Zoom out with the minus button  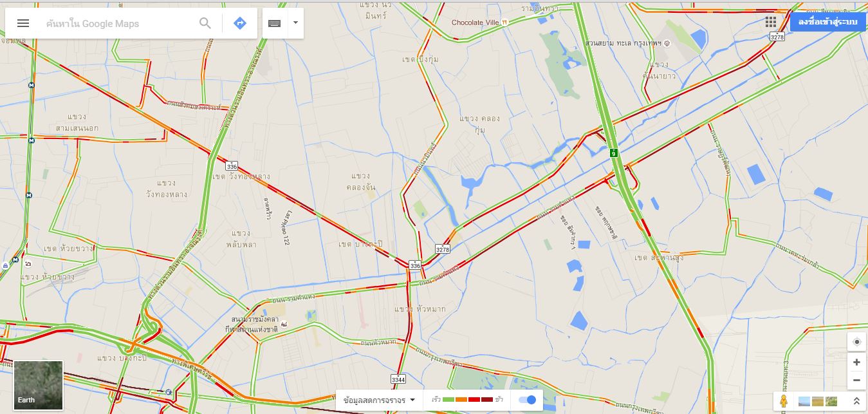[856, 380]
